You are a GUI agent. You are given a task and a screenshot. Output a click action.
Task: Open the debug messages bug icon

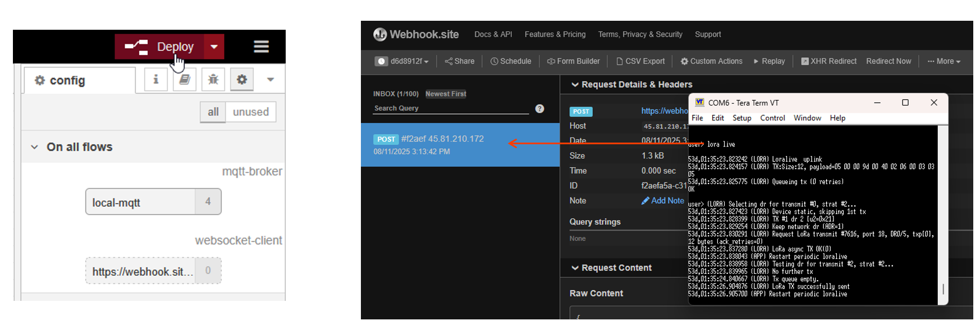[x=213, y=80]
